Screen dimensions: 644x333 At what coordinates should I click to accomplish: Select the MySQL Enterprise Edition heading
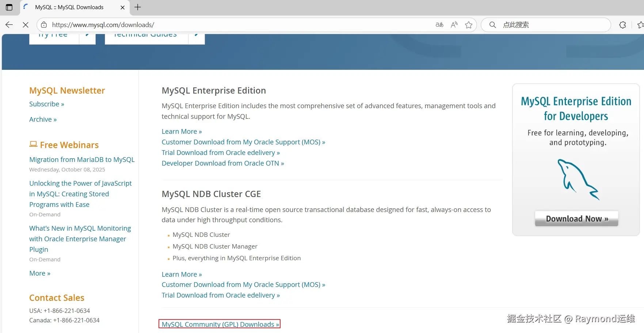(x=214, y=91)
